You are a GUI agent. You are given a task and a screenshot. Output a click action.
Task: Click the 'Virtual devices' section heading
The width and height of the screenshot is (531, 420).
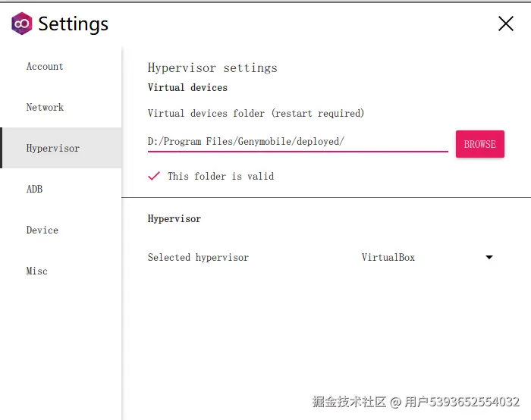pos(187,88)
